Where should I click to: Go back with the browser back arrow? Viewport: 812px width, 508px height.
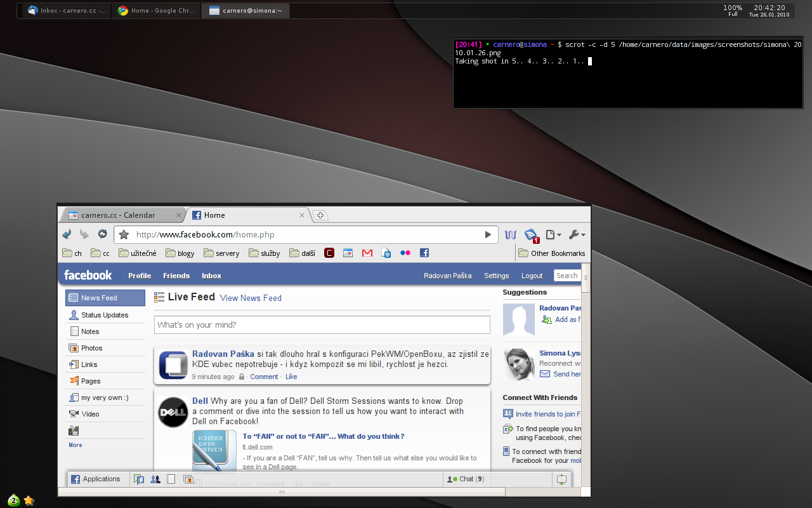point(67,234)
